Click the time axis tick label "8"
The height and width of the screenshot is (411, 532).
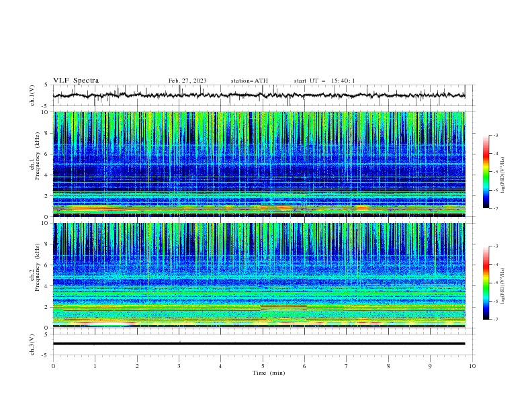coord(388,366)
